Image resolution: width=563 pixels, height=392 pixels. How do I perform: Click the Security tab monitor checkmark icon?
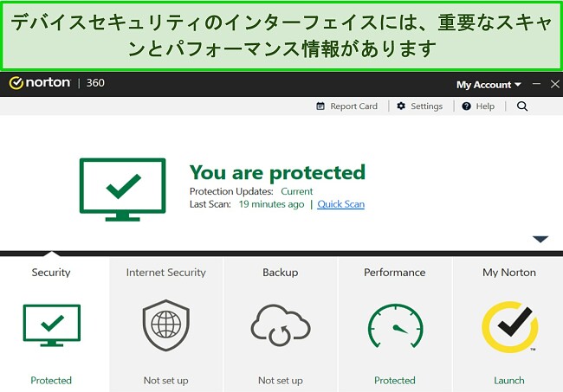52,325
